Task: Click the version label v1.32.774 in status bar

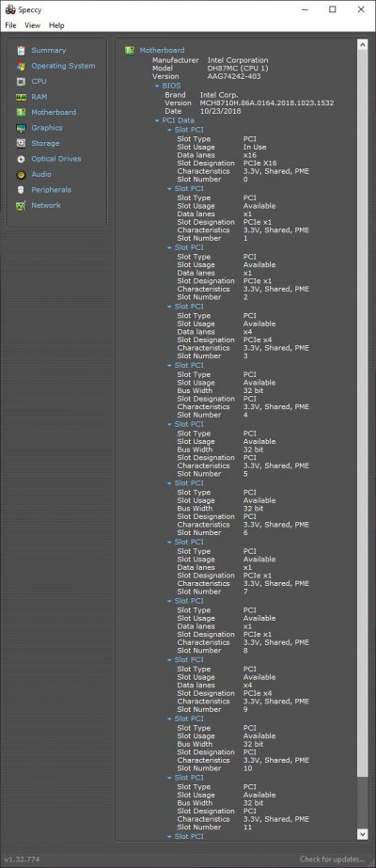Action: [21, 860]
